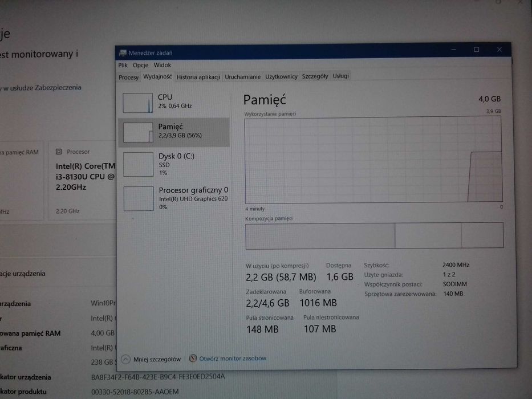Switch to the Użytkownicy tab
The image size is (532, 399).
click(x=281, y=77)
